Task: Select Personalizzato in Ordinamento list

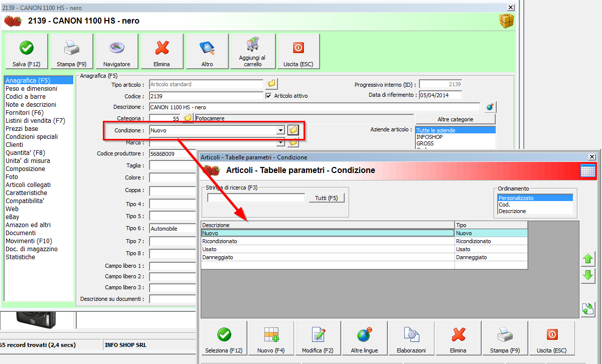Action: coord(535,198)
